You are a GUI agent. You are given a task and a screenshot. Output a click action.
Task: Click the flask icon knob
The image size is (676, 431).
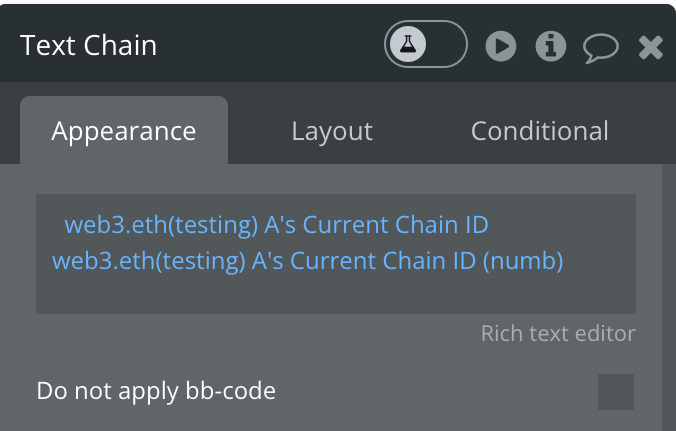click(408, 44)
